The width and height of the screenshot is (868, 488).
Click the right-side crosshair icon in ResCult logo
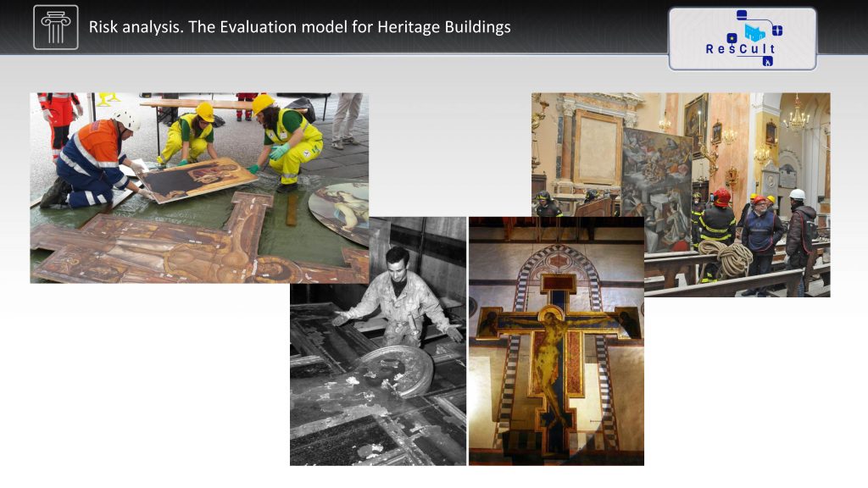click(x=777, y=30)
